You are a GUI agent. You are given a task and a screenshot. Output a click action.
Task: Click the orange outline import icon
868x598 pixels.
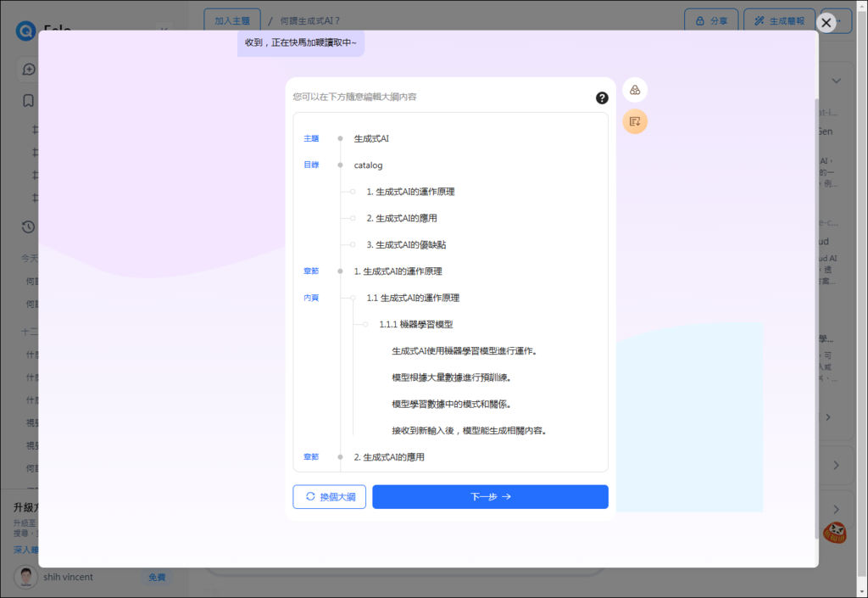pyautogui.click(x=635, y=121)
